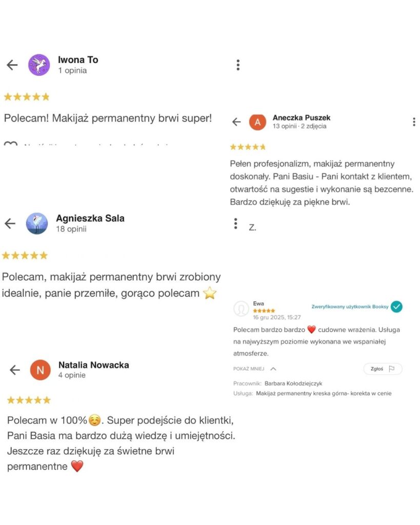
Task: Click the orange "A" avatar of Aneczka Puszek
Action: point(257,122)
